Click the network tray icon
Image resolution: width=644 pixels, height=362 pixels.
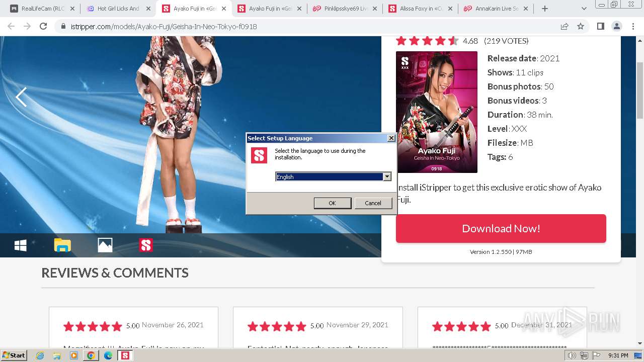(x=584, y=355)
